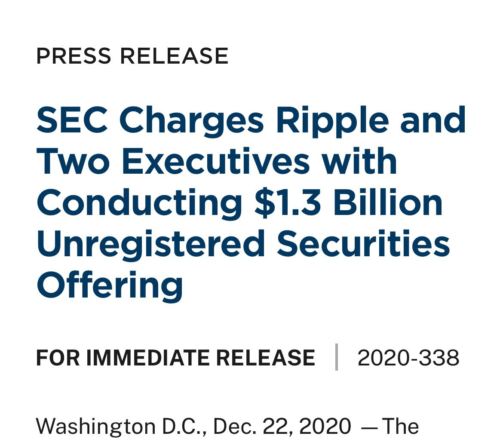Screen dimensions: 503x448
Task: Click the words Unregistered Securities in headline
Action: click(x=243, y=245)
